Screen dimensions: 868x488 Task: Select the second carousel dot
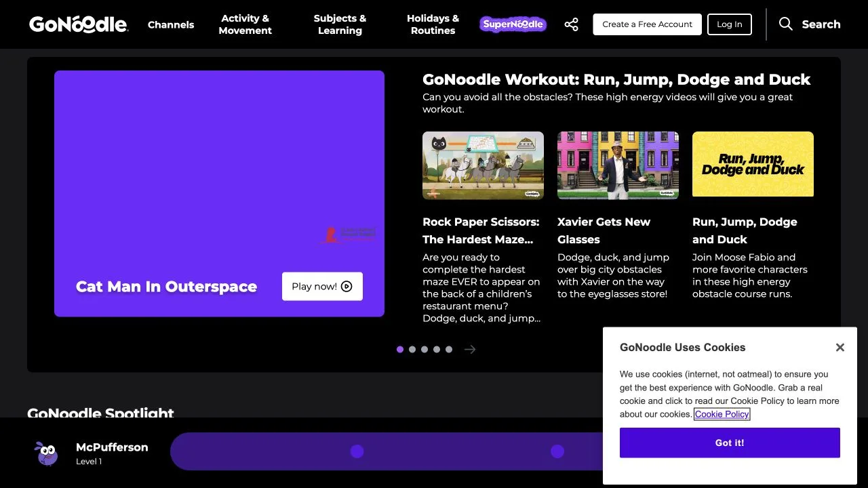tap(412, 350)
